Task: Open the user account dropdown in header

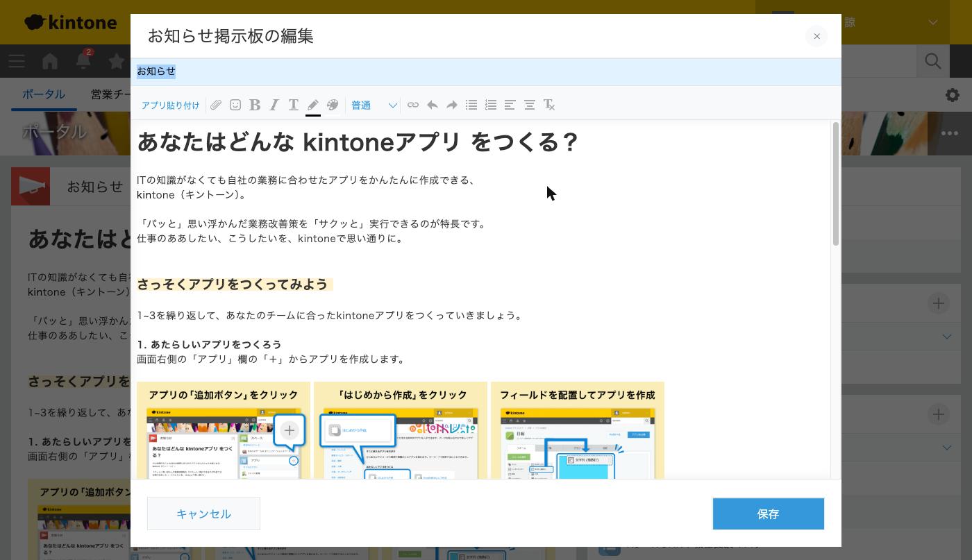Action: click(x=933, y=22)
